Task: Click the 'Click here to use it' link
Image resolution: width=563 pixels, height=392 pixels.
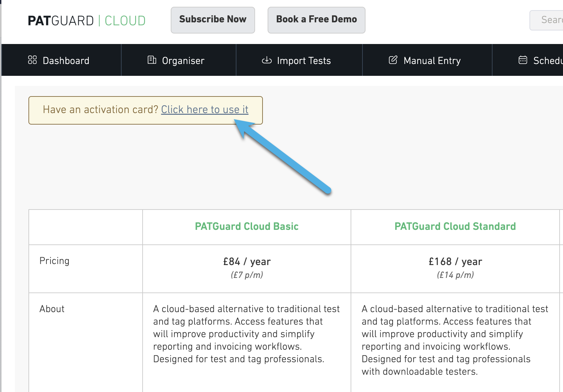Action: (x=205, y=110)
